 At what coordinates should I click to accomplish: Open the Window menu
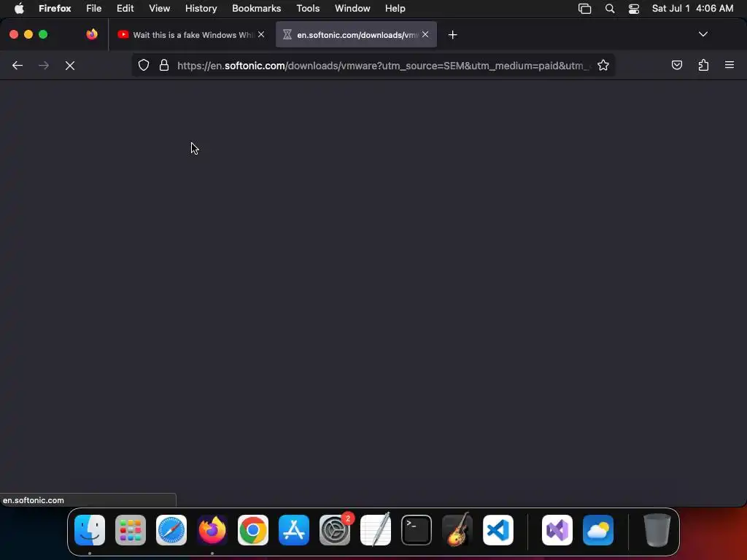point(352,8)
